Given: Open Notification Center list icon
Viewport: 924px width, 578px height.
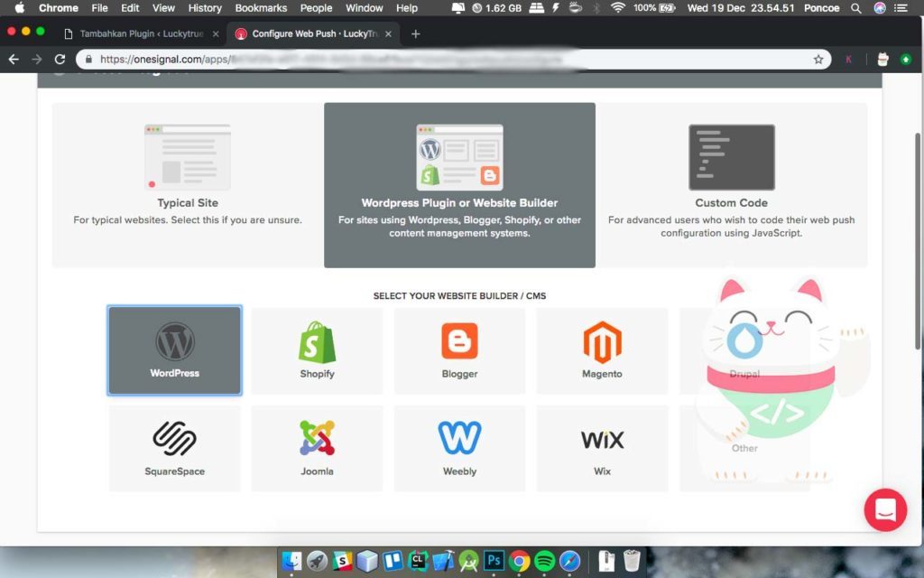Looking at the screenshot, I should [x=901, y=7].
